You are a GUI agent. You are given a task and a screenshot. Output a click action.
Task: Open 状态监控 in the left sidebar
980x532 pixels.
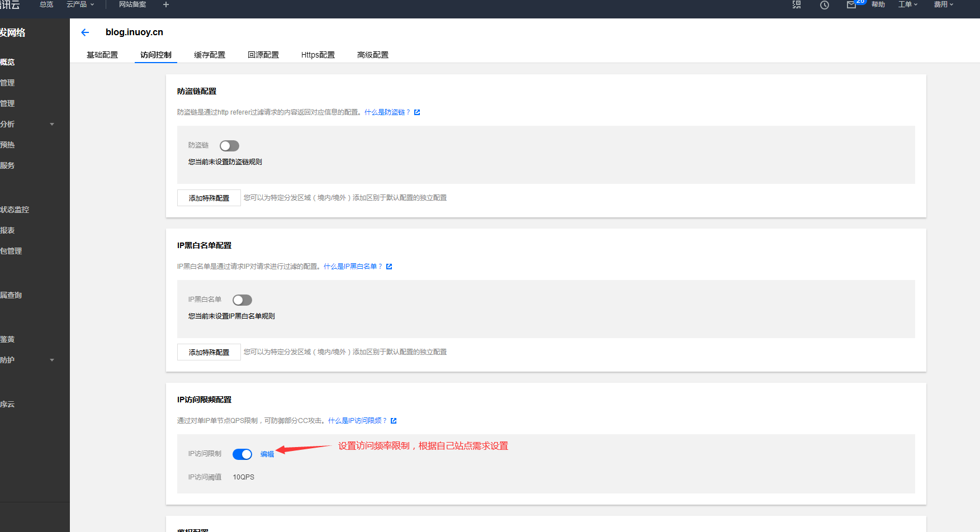15,210
